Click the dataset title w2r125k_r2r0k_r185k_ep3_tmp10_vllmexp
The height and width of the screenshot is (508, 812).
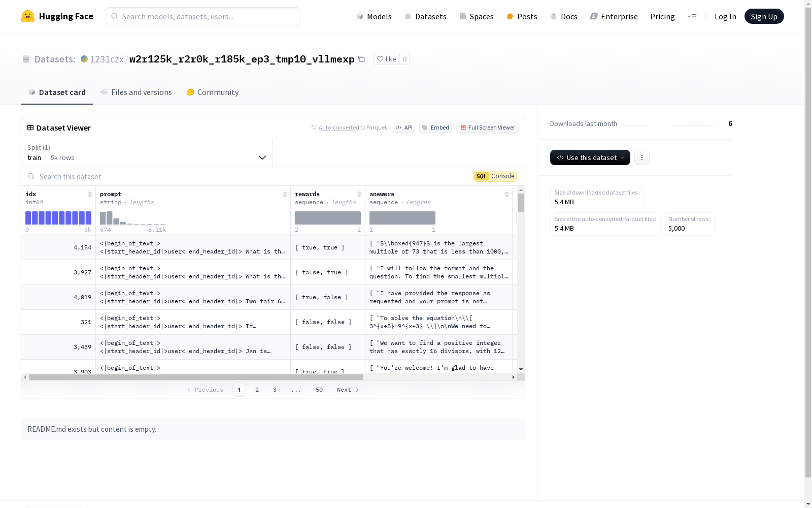coord(242,59)
